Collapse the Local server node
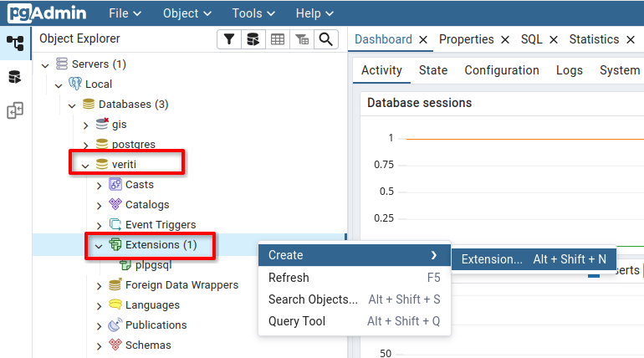 click(x=59, y=85)
